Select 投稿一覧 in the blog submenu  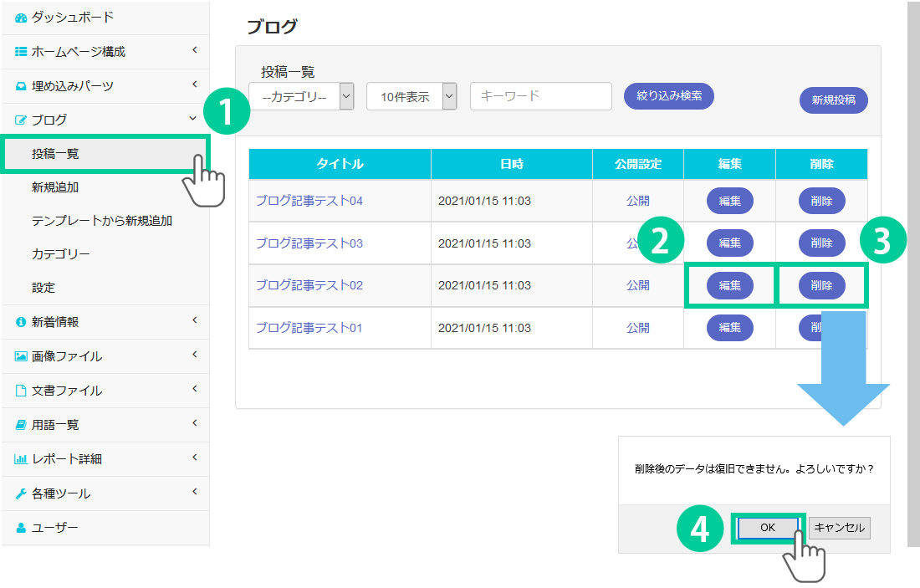[56, 154]
